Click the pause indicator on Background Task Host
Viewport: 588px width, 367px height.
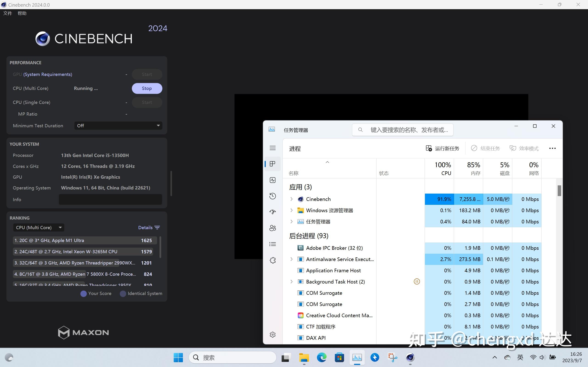coord(416,281)
